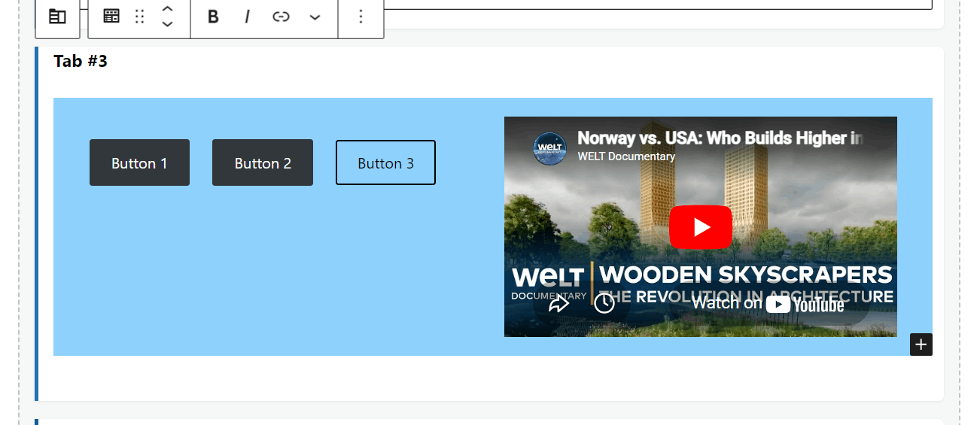Grab the drag handle dots icon

click(139, 17)
